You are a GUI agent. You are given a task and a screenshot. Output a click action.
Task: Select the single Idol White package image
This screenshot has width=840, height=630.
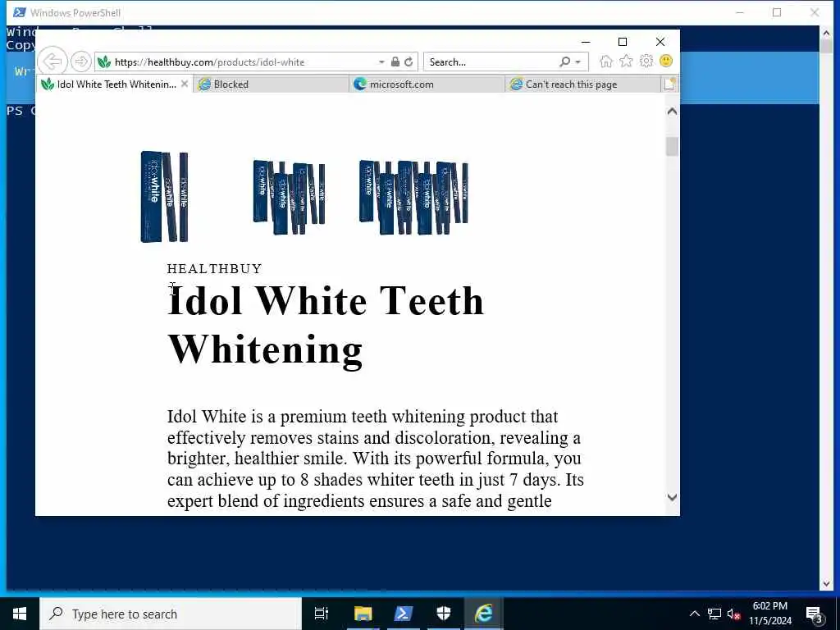[164, 197]
